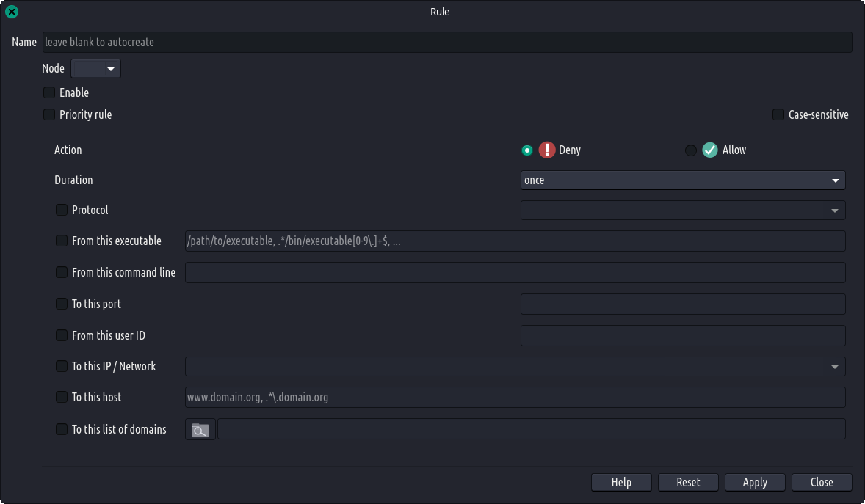Check the To this port option
Screen dimensions: 865x504
click(62, 304)
